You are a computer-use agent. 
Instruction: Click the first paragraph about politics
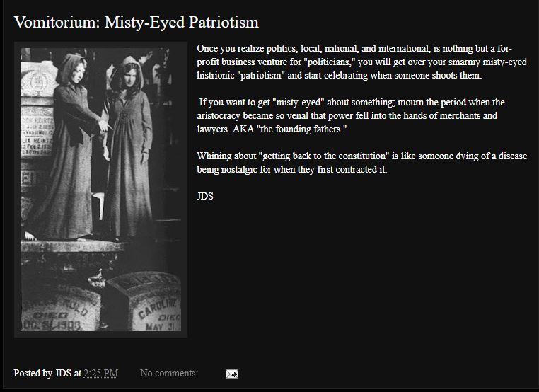point(361,62)
